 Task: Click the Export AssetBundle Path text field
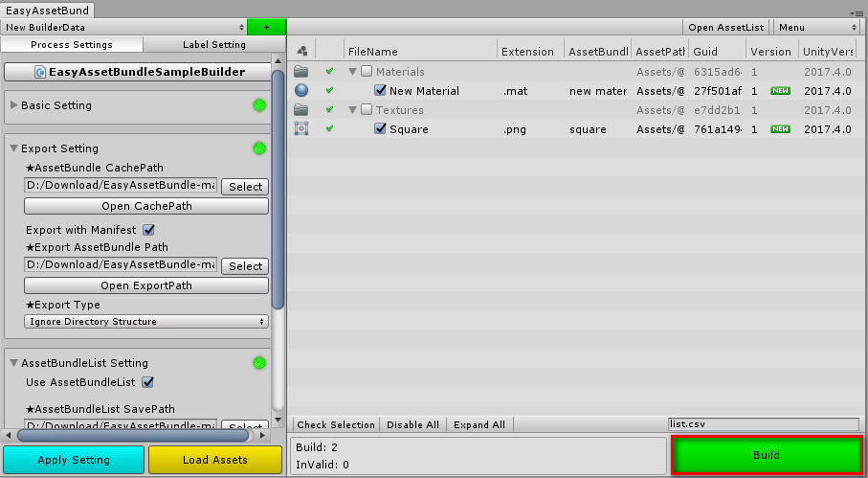[121, 264]
